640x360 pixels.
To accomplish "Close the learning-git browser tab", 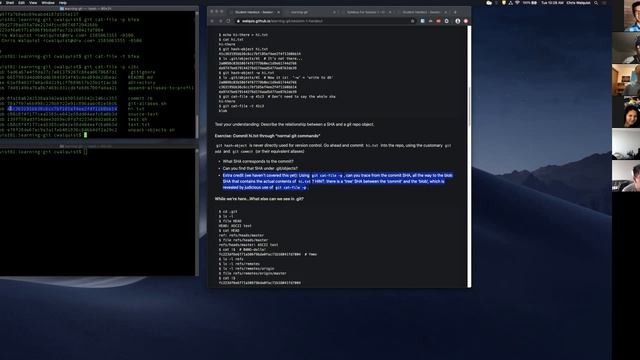I will pyautogui.click(x=334, y=12).
